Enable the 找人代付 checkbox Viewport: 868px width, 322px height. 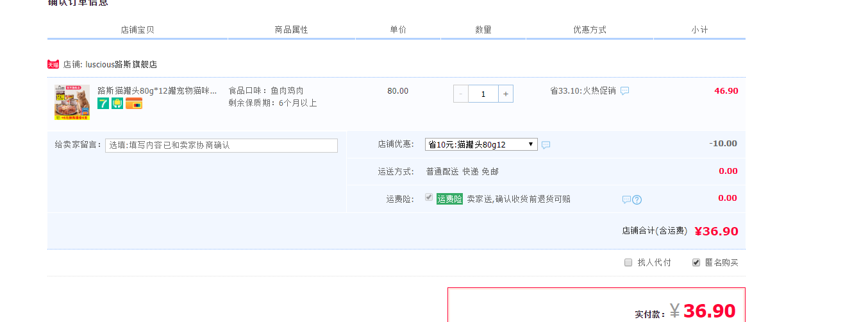[628, 262]
